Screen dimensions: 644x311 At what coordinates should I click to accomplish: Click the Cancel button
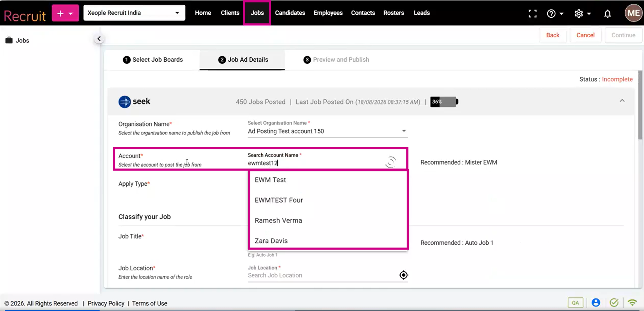click(x=585, y=35)
